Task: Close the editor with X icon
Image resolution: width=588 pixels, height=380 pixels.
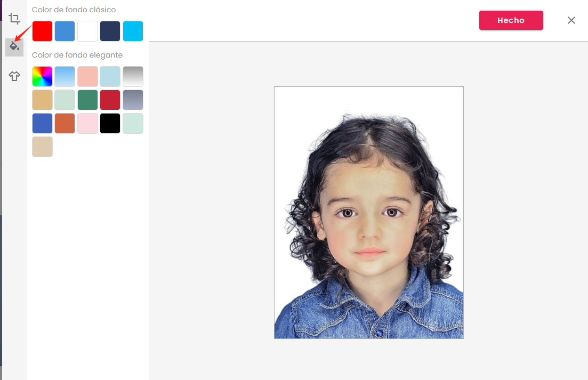Action: tap(571, 20)
